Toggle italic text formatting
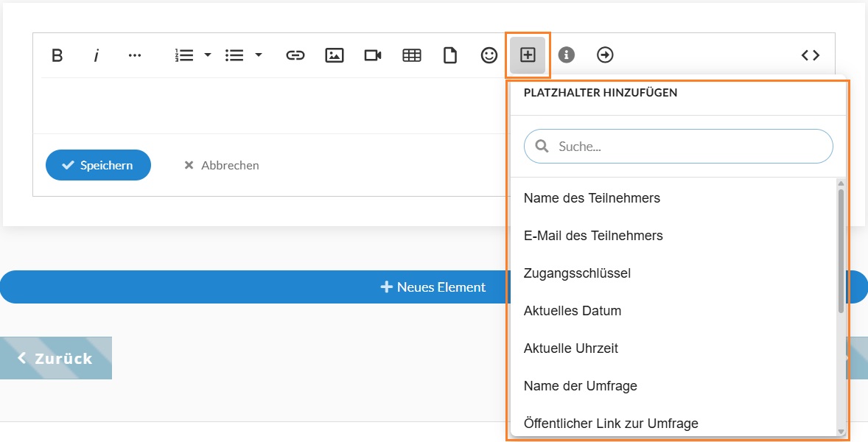 [96, 55]
